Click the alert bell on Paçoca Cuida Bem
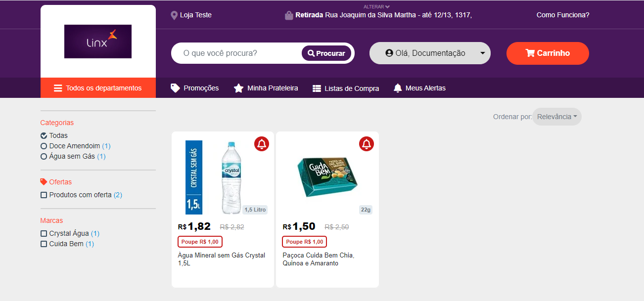This screenshot has height=301, width=644. tap(366, 144)
